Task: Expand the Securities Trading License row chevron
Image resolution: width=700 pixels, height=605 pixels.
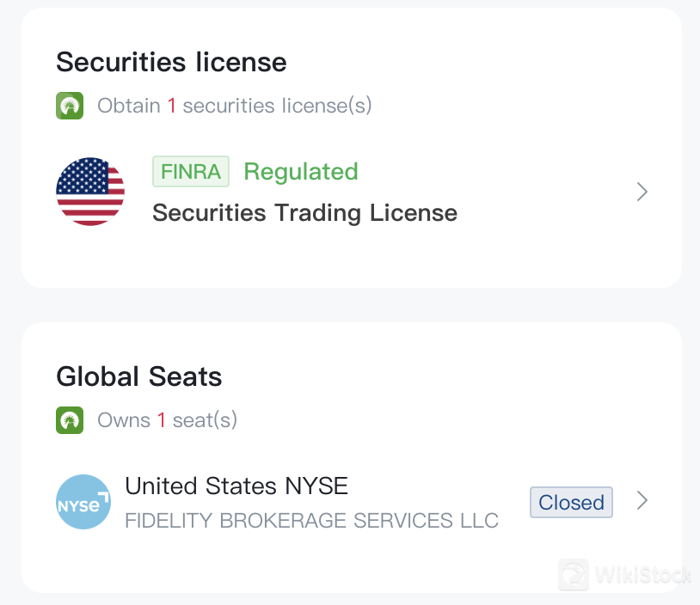Action: [x=642, y=192]
